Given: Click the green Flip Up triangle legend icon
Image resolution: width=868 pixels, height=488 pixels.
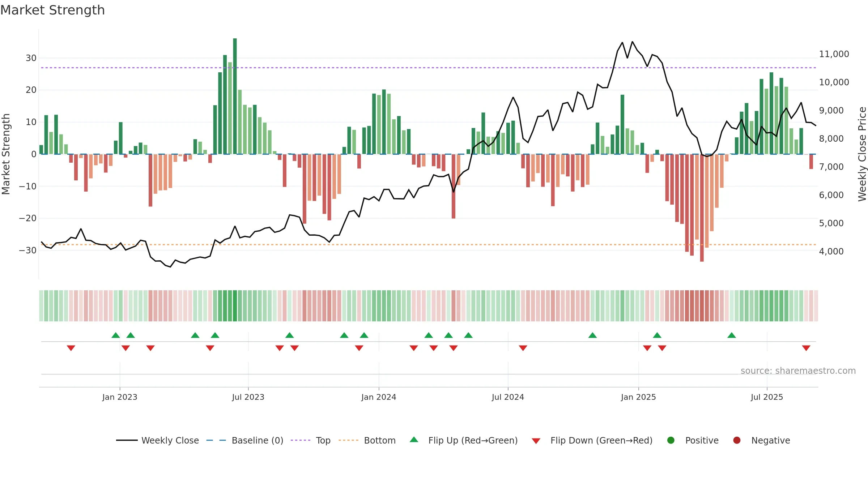Looking at the screenshot, I should (414, 440).
